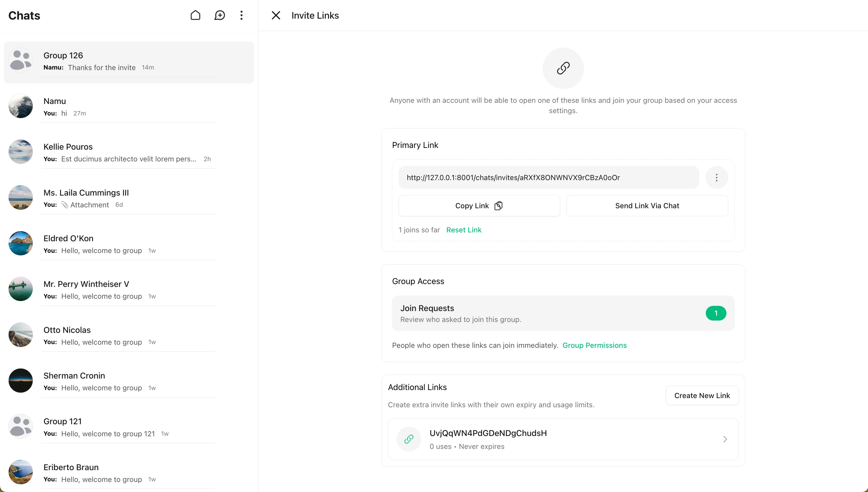Open Group Permissions link
This screenshot has width=868, height=492.
[594, 345]
